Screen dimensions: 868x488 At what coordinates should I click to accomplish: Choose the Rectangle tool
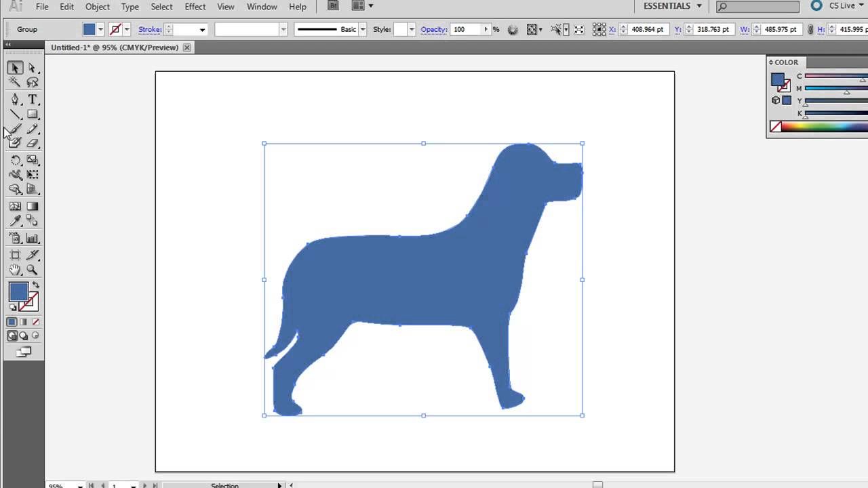(x=33, y=114)
